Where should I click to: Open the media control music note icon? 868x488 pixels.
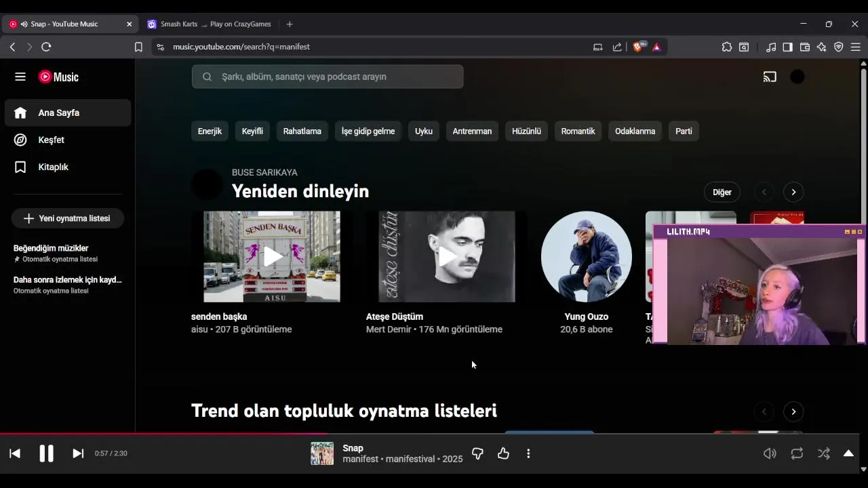(x=771, y=47)
